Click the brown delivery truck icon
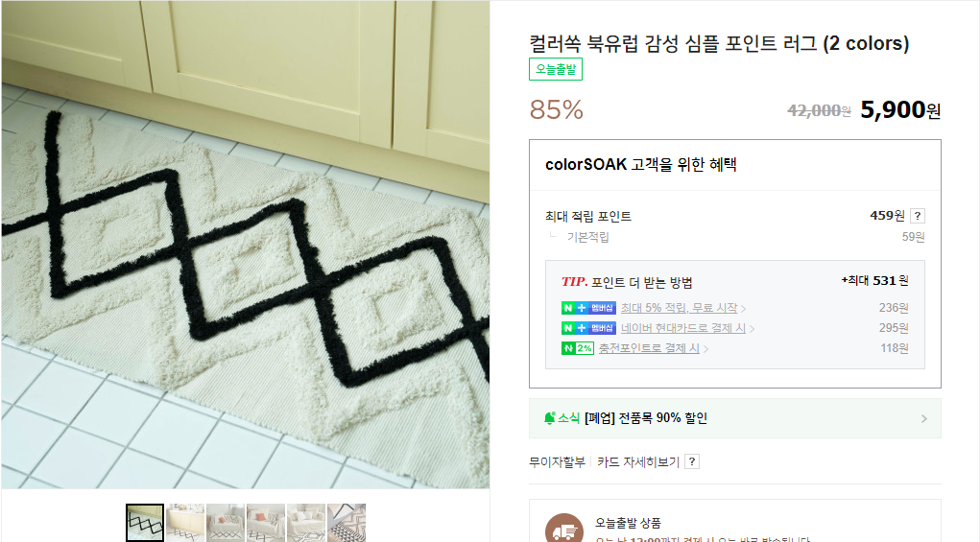 coord(563,529)
